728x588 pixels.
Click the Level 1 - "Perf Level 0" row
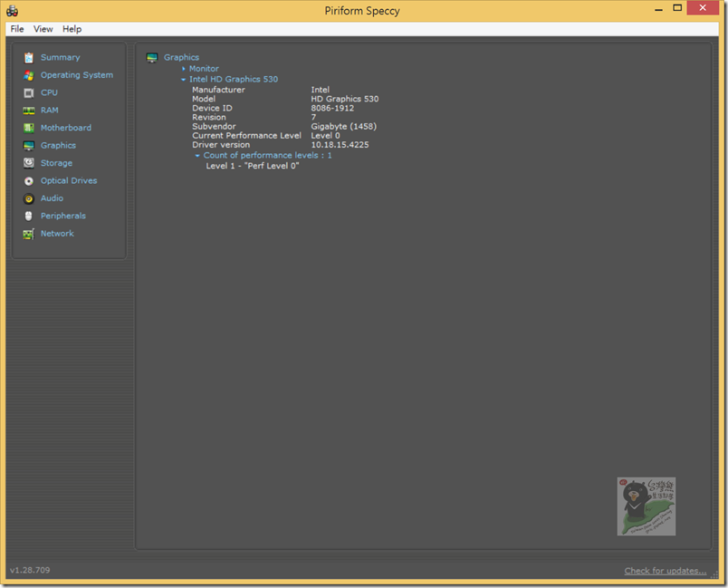253,166
